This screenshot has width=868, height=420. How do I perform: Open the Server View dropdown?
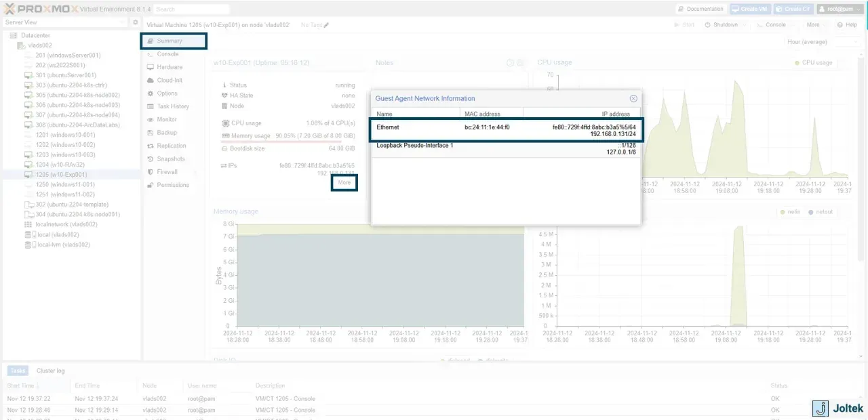click(x=64, y=22)
